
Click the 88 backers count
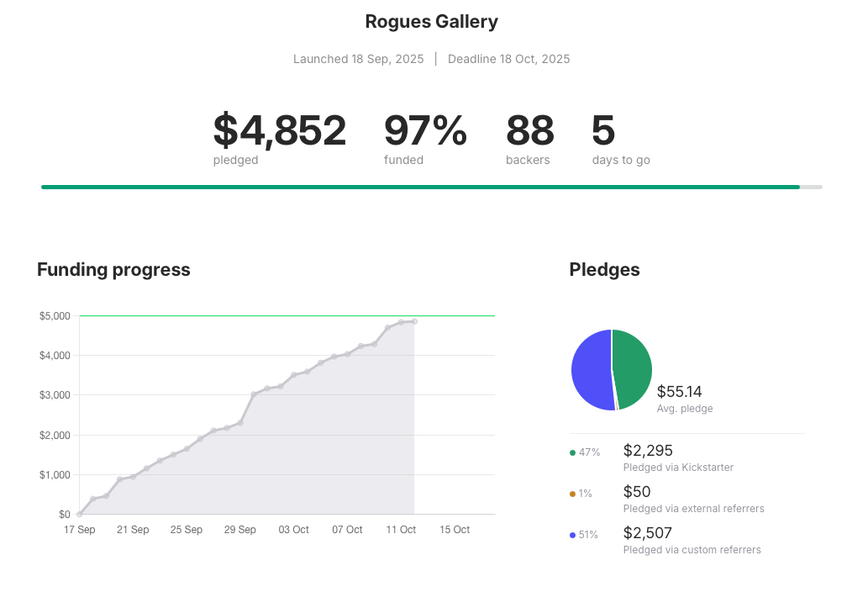[529, 130]
